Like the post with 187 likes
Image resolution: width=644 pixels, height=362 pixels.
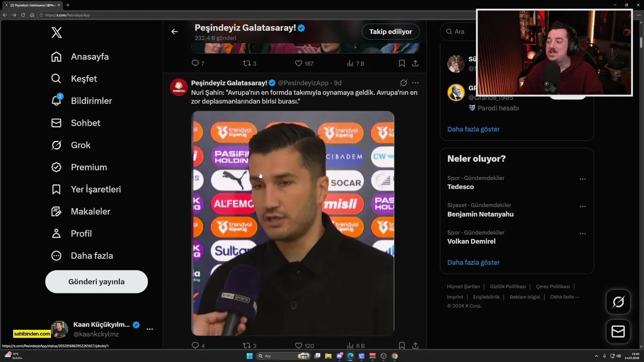pos(304,63)
